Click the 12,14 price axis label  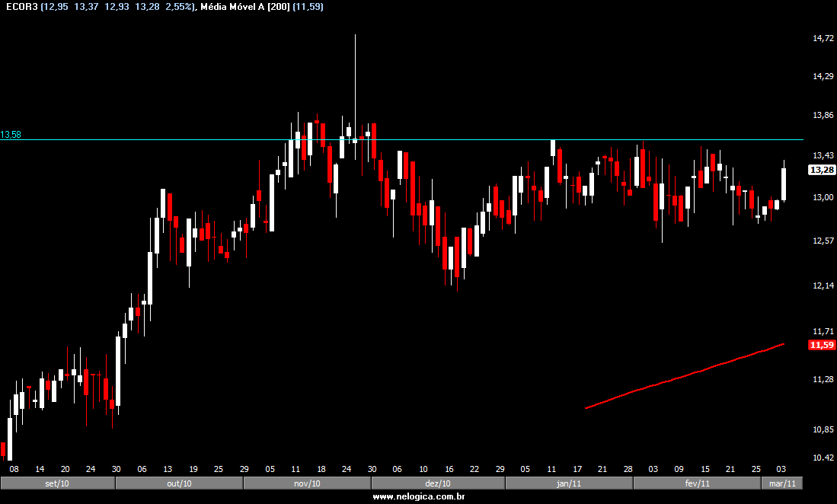tap(823, 285)
